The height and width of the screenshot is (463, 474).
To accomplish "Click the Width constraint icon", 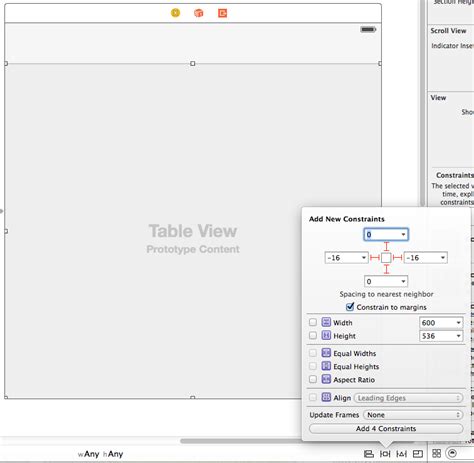I will [326, 322].
